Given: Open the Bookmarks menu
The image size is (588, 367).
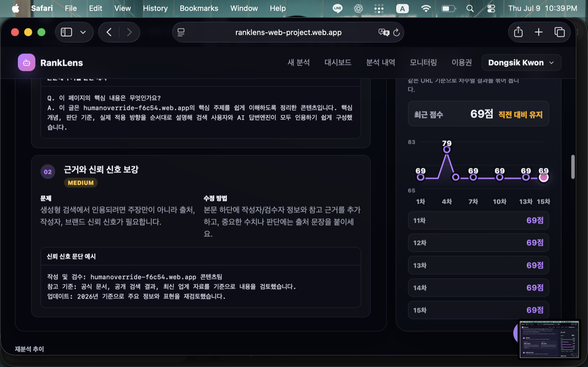Looking at the screenshot, I should point(199,8).
